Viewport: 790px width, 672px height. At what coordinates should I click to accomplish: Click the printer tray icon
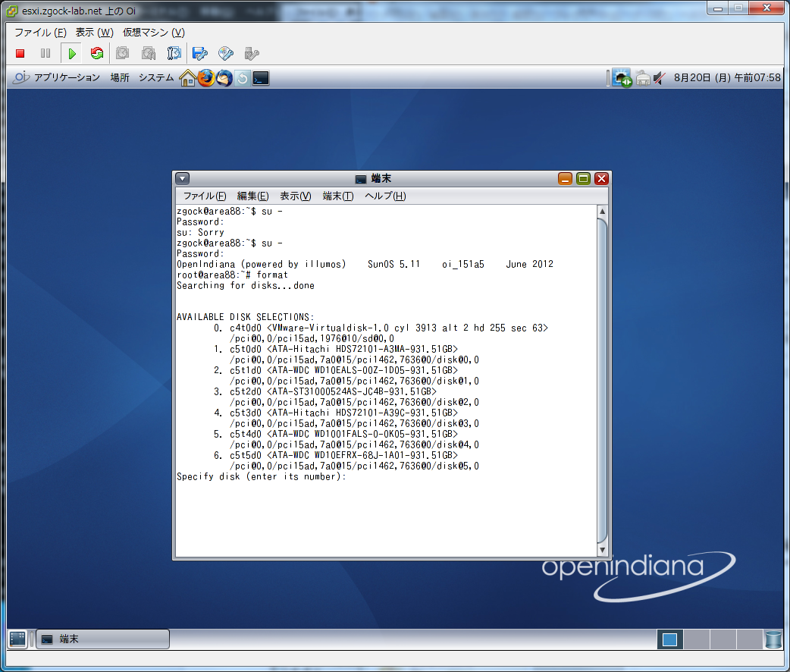(x=644, y=78)
